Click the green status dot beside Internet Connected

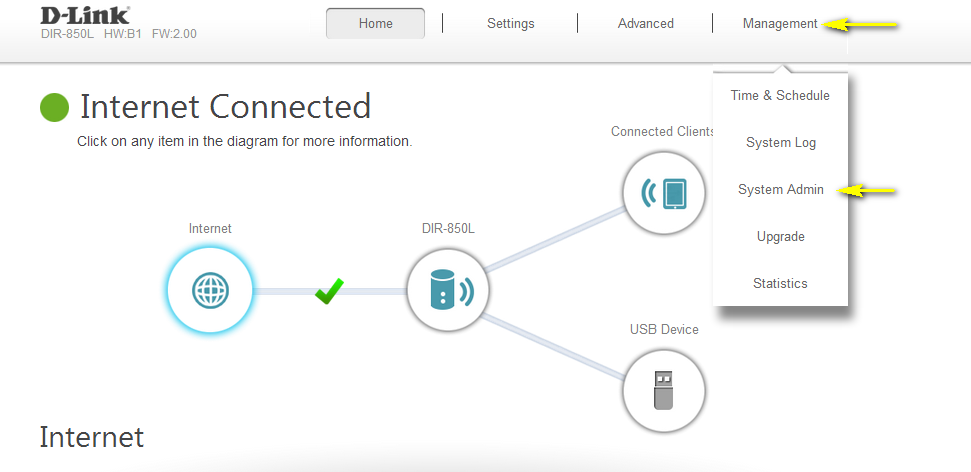(x=54, y=107)
